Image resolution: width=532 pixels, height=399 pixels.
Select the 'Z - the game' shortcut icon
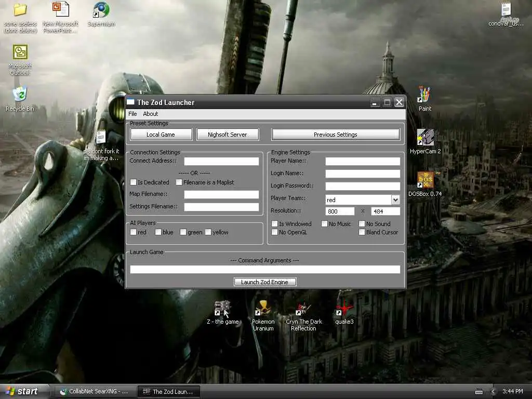click(x=222, y=308)
